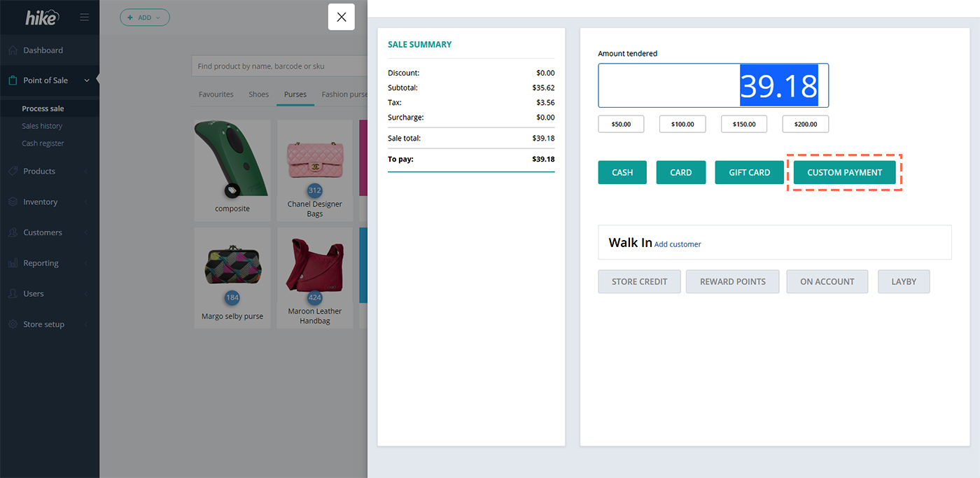980x478 pixels.
Task: Click the ON ACCOUNT button
Action: click(x=827, y=281)
